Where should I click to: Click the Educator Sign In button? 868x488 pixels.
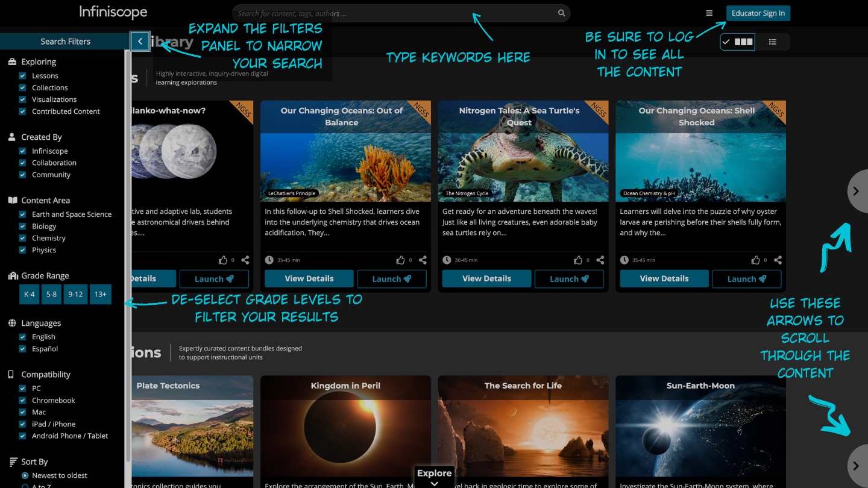[x=758, y=13]
